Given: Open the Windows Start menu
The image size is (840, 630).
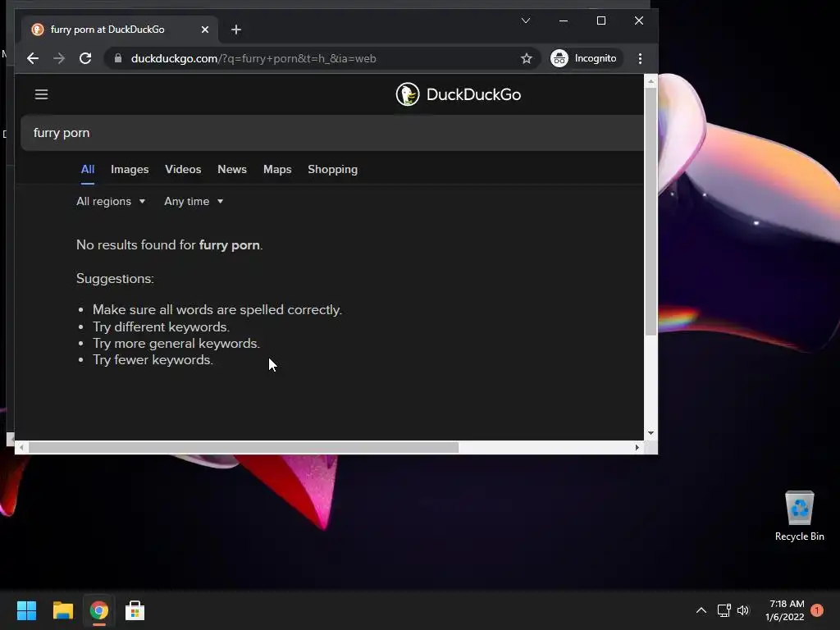Looking at the screenshot, I should coord(26,610).
